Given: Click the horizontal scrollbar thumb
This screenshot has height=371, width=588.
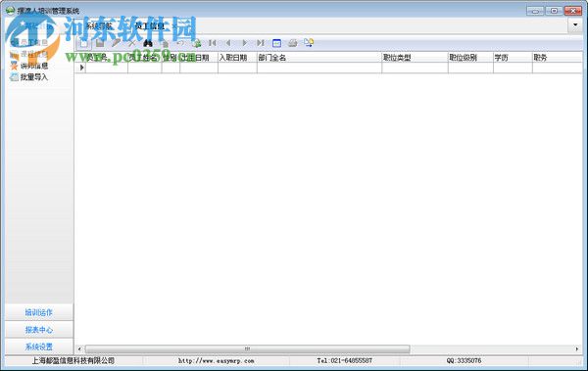Looking at the screenshot, I should pos(248,348).
